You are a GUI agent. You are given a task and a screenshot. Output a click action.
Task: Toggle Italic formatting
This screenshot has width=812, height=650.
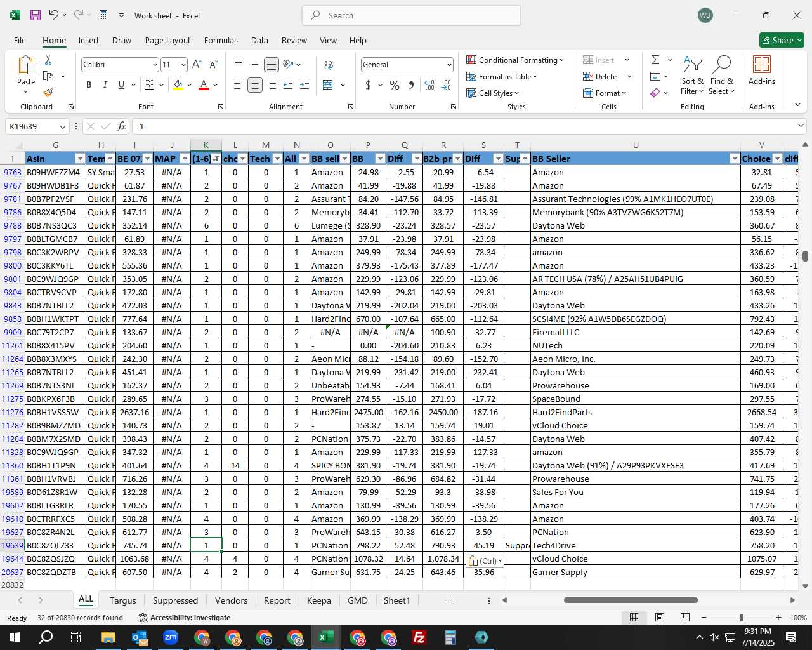tap(105, 84)
